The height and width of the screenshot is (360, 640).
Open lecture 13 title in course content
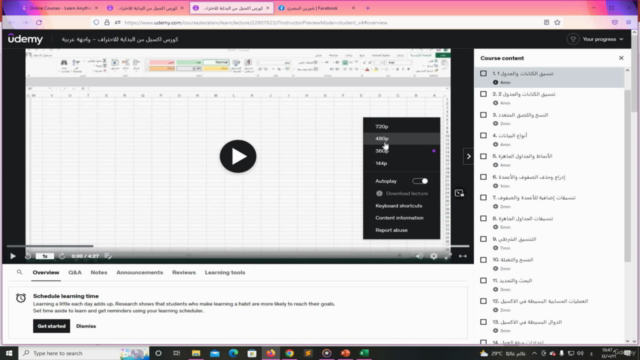527,322
